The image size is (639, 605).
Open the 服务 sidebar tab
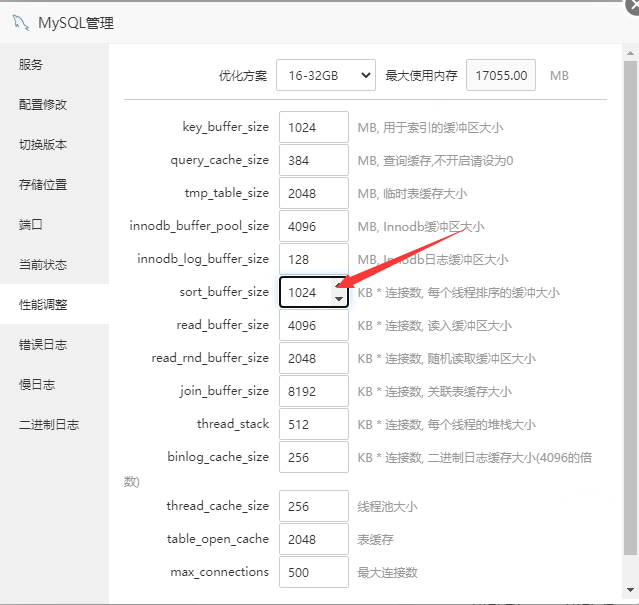tap(31, 65)
